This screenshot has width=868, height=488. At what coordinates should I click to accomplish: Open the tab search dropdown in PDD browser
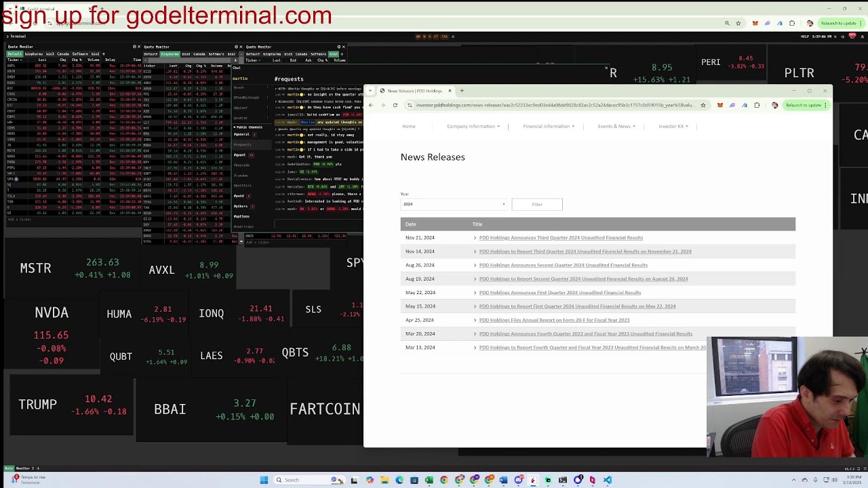370,91
